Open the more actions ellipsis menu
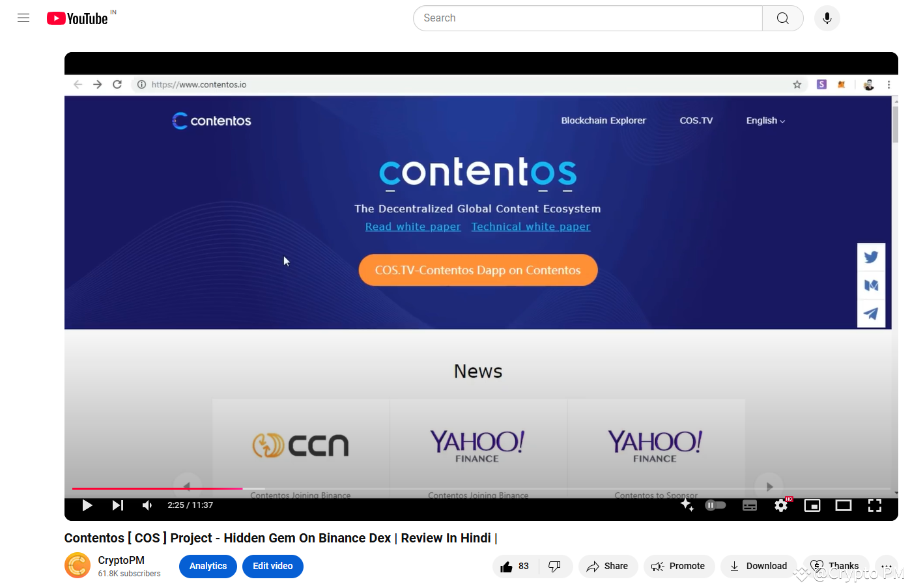The height and width of the screenshot is (588, 910). coord(887,567)
